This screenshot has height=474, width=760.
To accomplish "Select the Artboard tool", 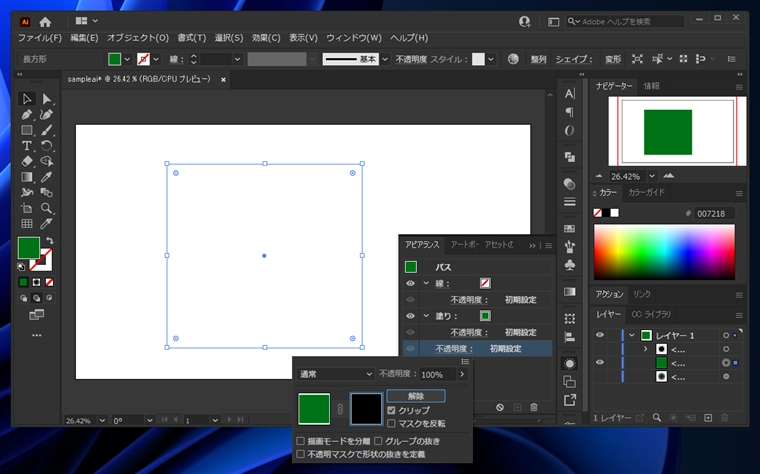I will pos(27,208).
